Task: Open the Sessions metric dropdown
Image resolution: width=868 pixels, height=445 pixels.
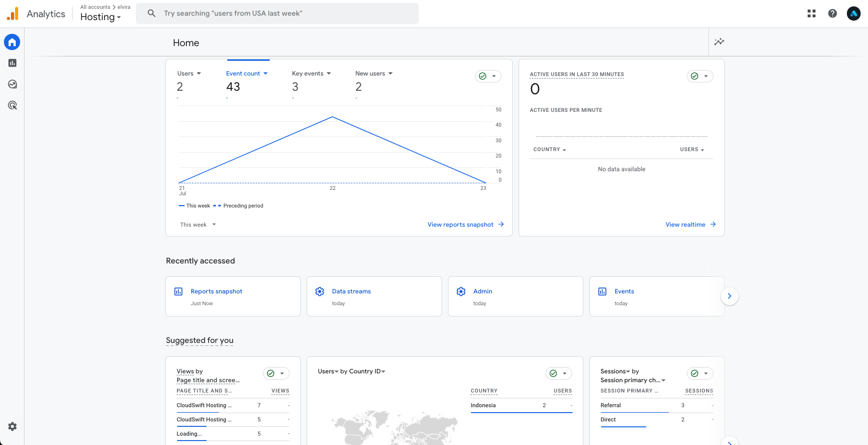Action: 615,372
